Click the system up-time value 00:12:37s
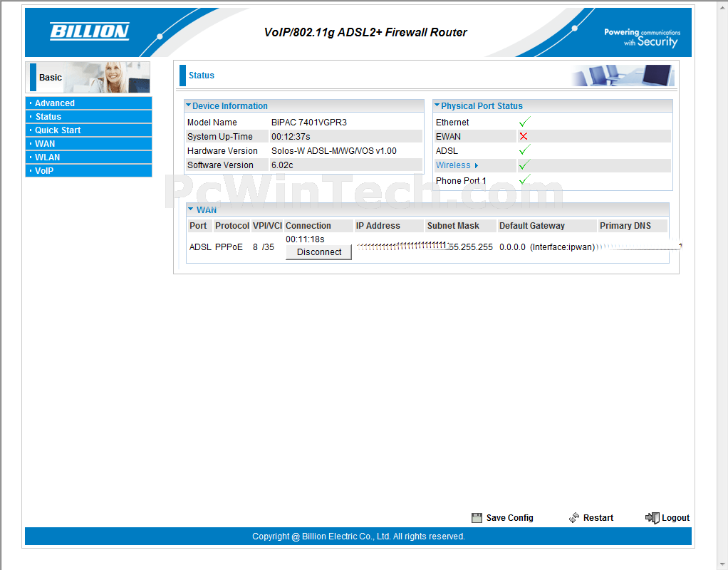This screenshot has width=728, height=570. click(x=291, y=137)
